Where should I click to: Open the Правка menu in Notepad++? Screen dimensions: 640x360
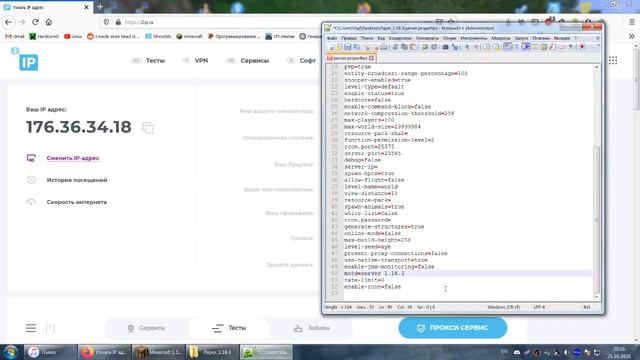pos(349,38)
